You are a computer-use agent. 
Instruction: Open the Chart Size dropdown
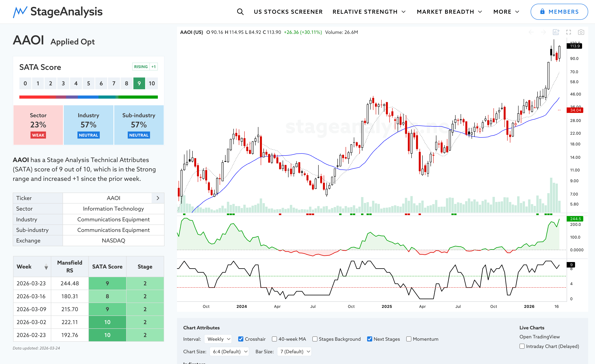coord(229,351)
